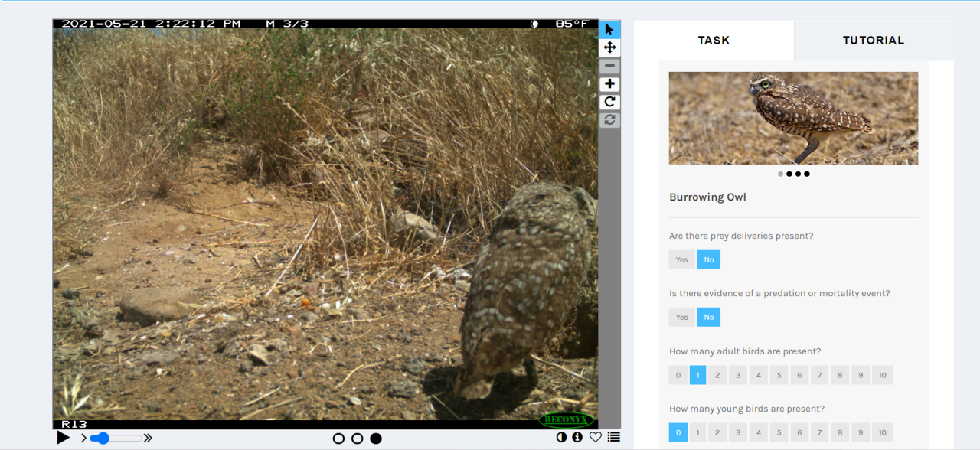Click the Burrowing Owl example photo

[x=793, y=119]
